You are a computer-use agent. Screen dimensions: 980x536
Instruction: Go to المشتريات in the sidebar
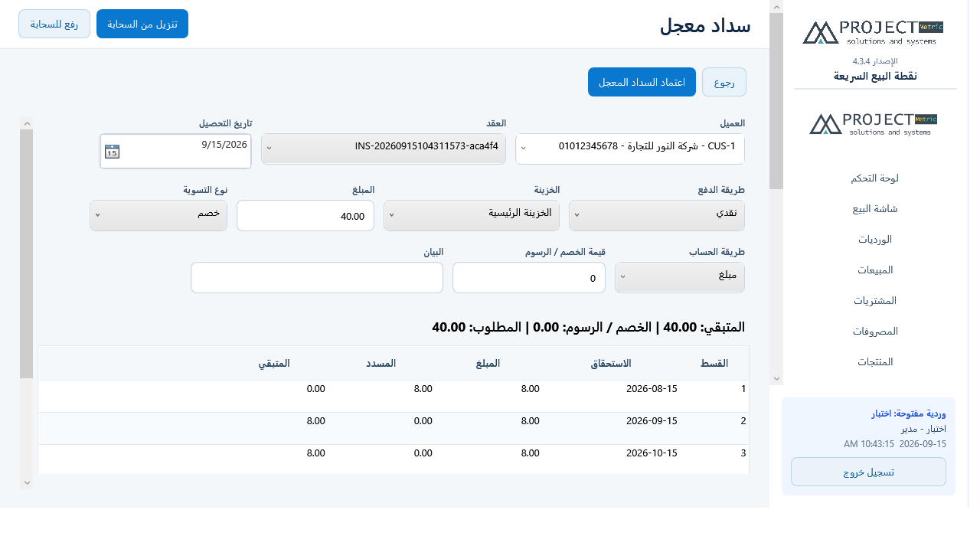874,300
